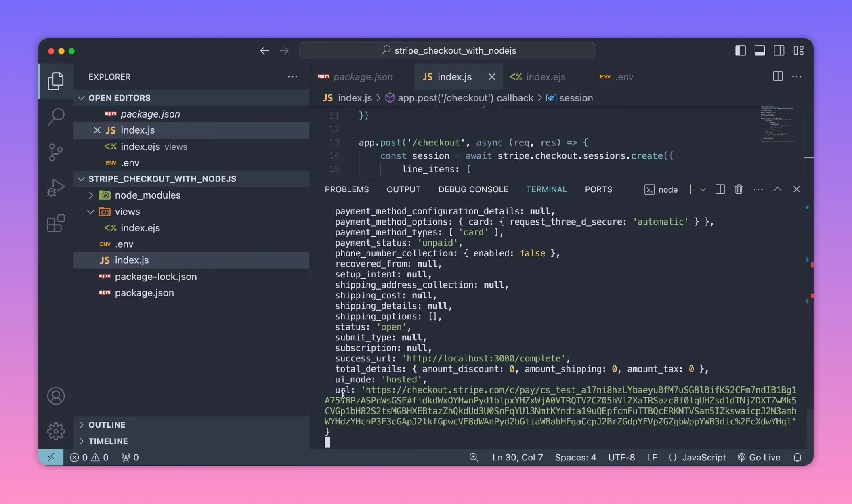Toggle the bottom panel visibility
This screenshot has height=504, width=852.
click(760, 50)
